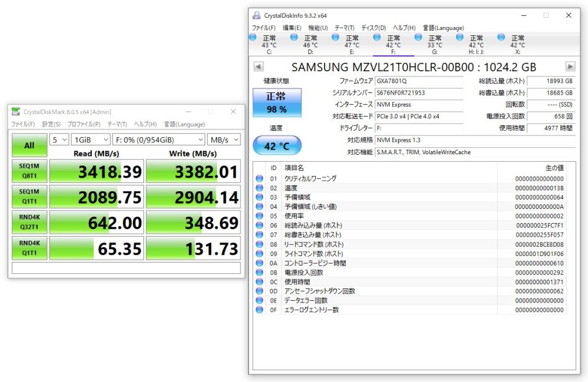Click the power-on hours value 4977 時間

pos(550,128)
